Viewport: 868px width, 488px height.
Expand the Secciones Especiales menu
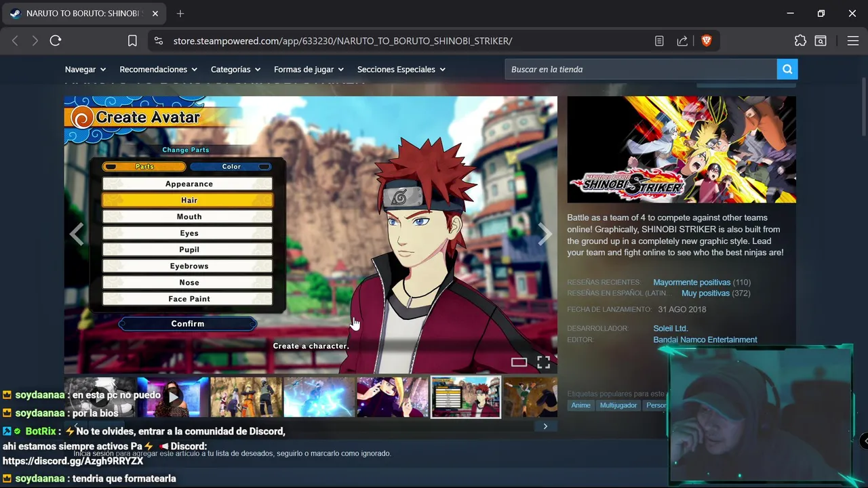pyautogui.click(x=401, y=69)
